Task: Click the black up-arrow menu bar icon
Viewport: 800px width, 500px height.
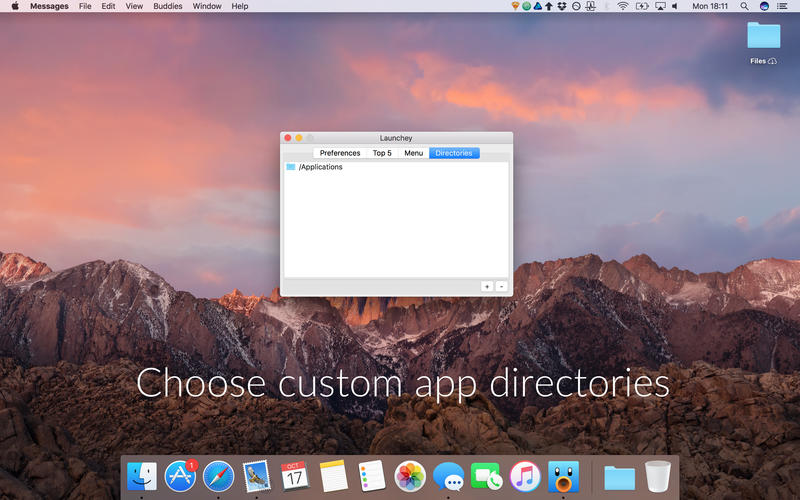Action: click(549, 6)
